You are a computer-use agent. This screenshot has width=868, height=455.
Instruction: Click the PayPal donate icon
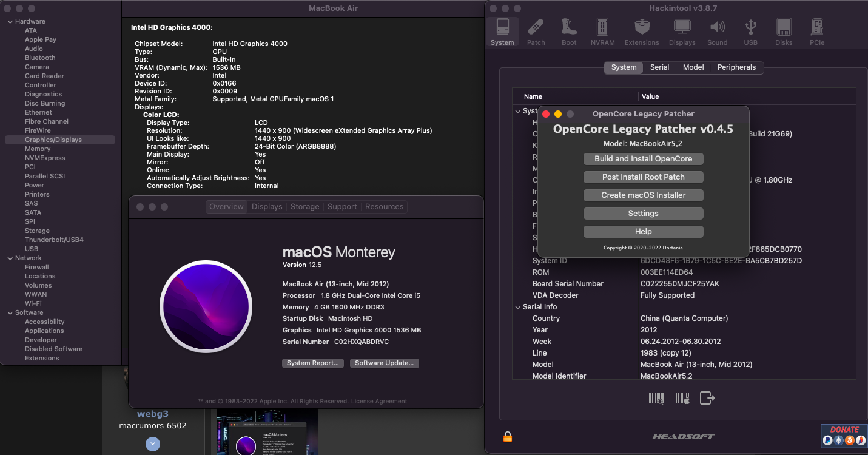point(827,440)
